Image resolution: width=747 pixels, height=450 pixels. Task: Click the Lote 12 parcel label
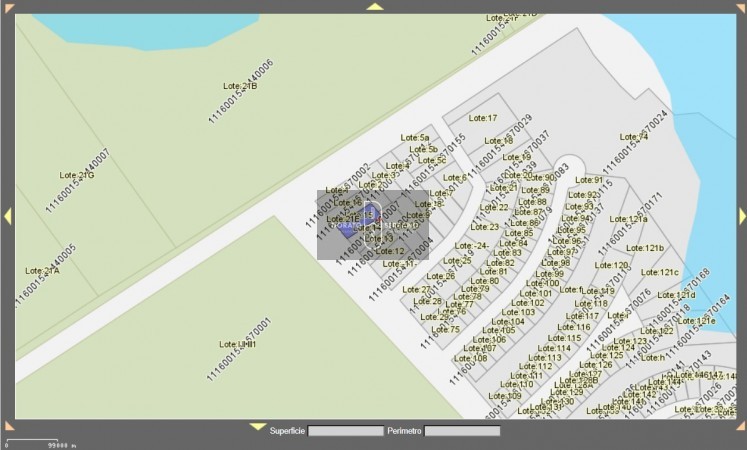point(390,251)
